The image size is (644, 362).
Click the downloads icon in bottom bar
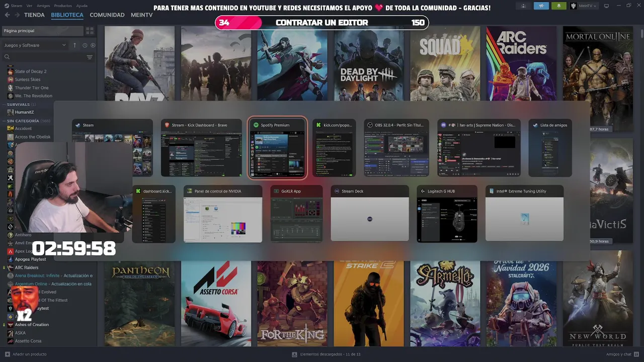tap(294, 354)
